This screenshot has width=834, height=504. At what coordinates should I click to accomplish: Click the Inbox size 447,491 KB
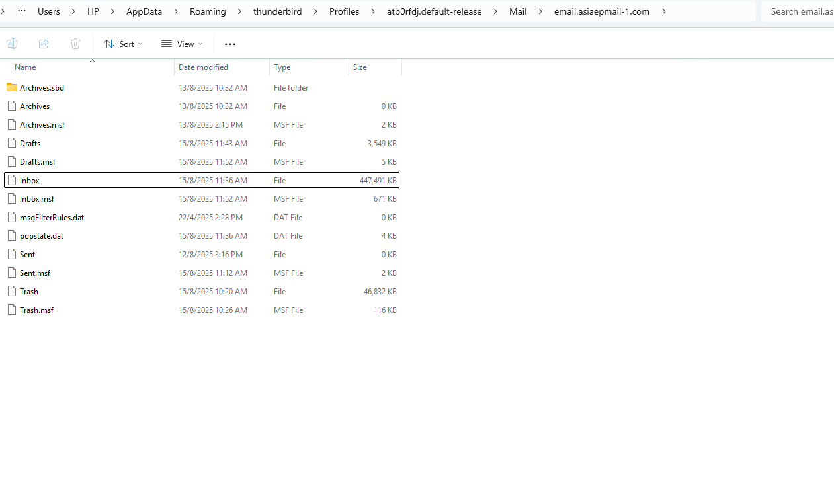coord(378,180)
